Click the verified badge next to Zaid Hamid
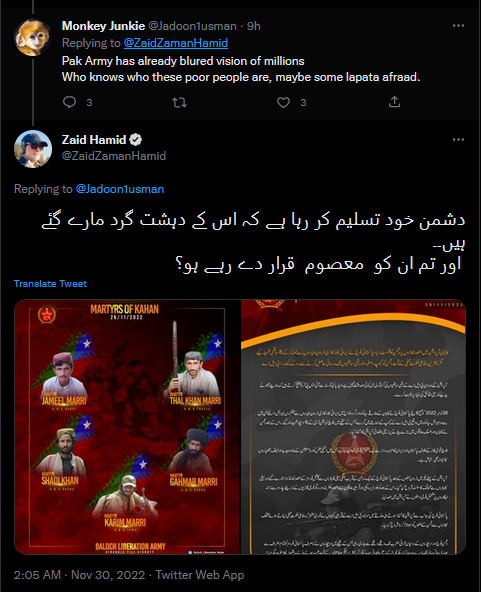Screen dimensions: 481x592 (136, 140)
